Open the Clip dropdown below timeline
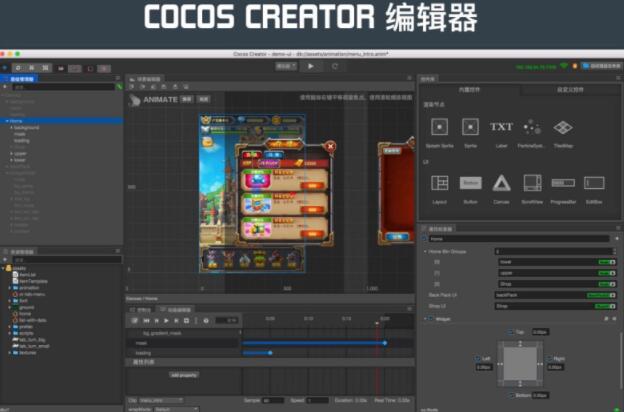The height and width of the screenshot is (412, 624). 161,400
